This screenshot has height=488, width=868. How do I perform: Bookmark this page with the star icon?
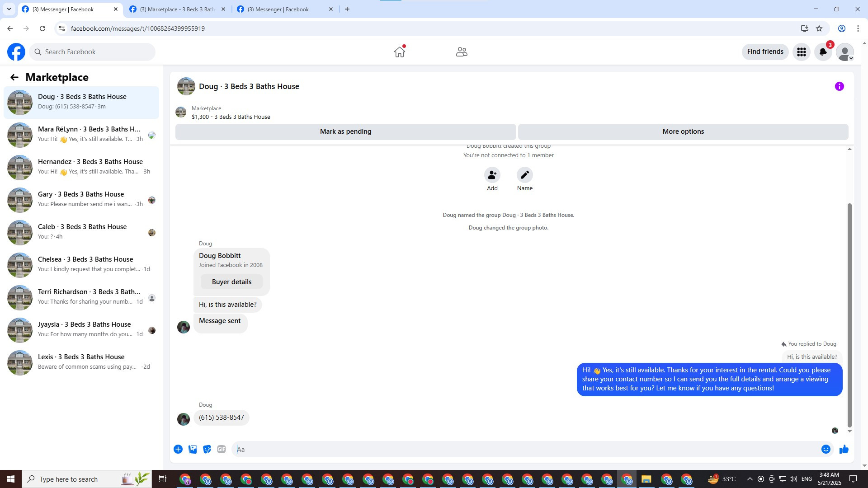point(819,28)
